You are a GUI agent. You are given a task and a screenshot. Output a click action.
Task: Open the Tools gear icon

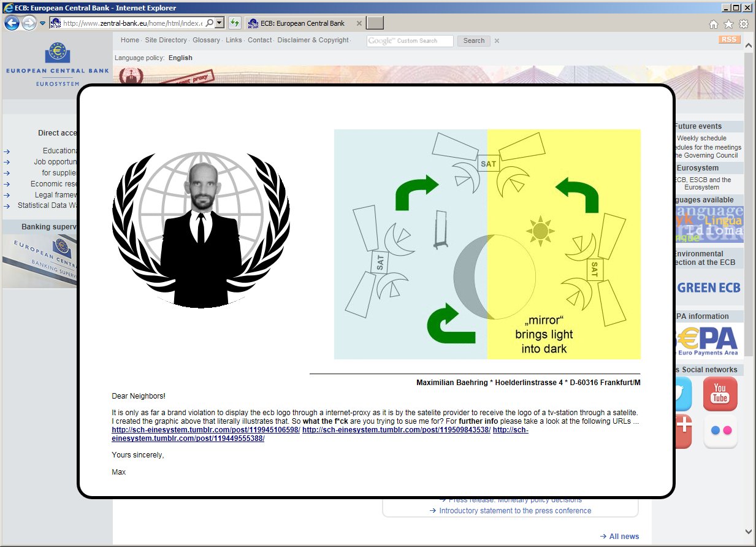tap(744, 24)
